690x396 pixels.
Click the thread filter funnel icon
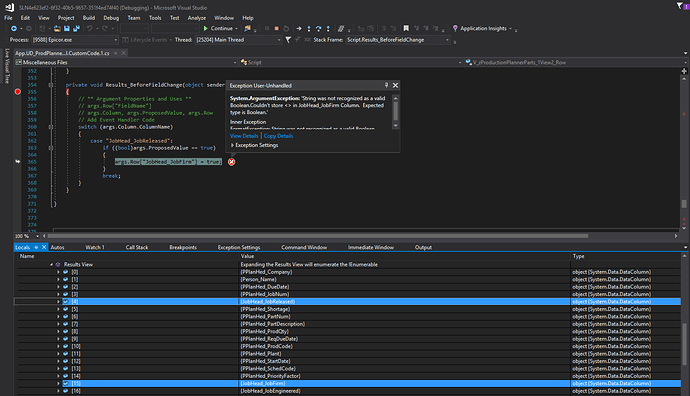[x=288, y=40]
